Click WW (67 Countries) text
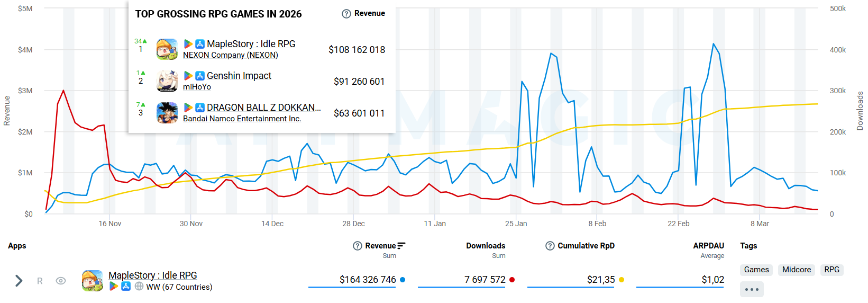This screenshot has width=868, height=303. [179, 287]
